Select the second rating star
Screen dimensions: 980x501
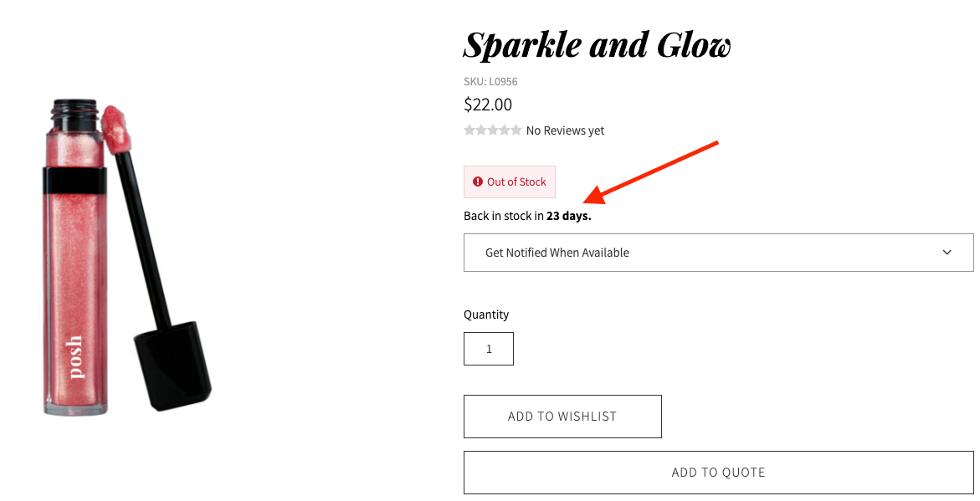(480, 130)
